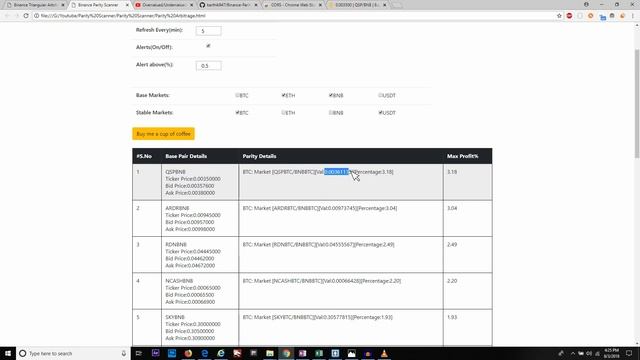
Task: Click the 2.49 max profit value
Action: (x=452, y=244)
